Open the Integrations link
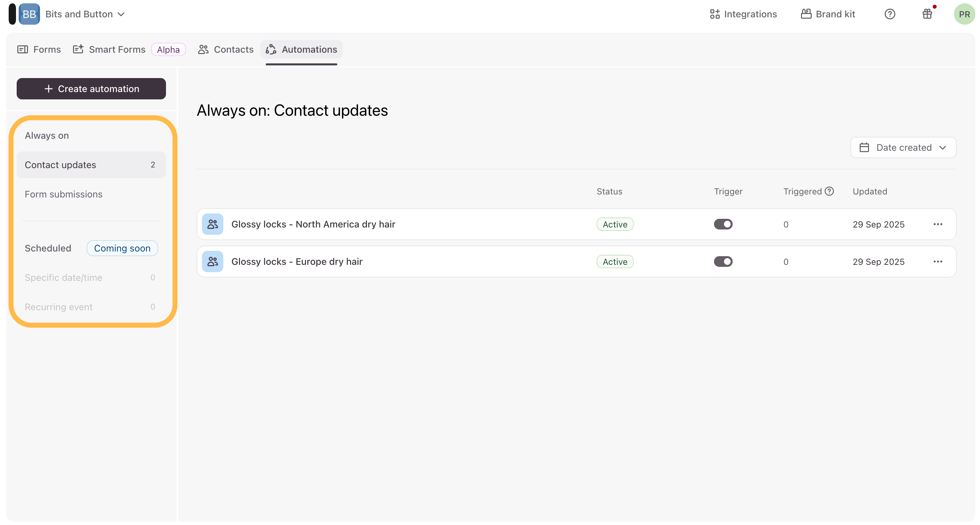980x525 pixels. 743,14
